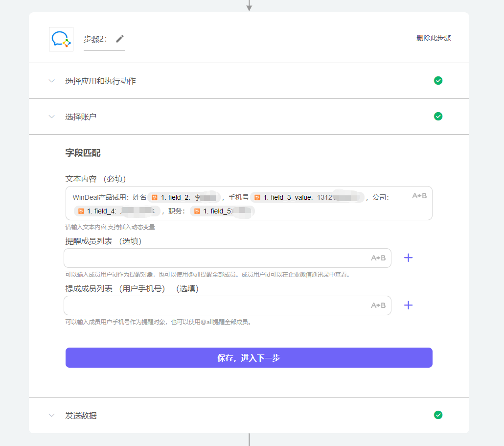Viewport: 504px width, 446px height.
Task: Click A→B icon in 用户手机号 field
Action: (x=378, y=305)
